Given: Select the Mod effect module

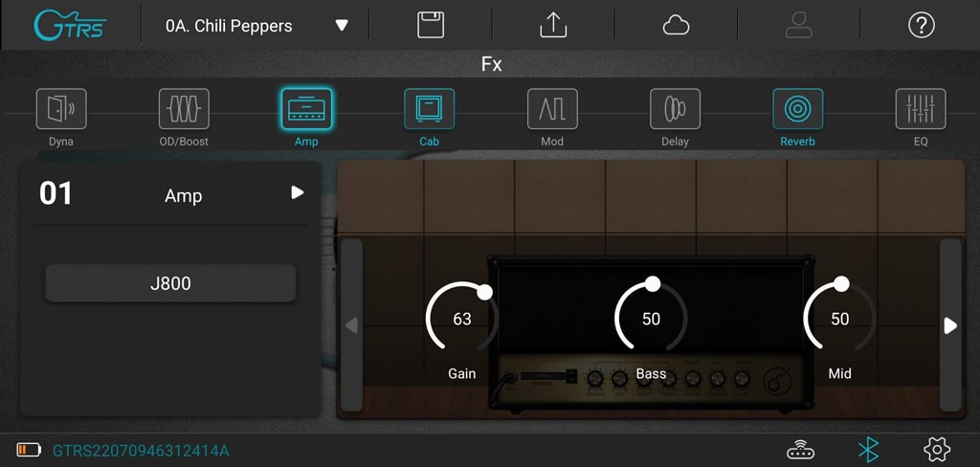Looking at the screenshot, I should tap(552, 109).
